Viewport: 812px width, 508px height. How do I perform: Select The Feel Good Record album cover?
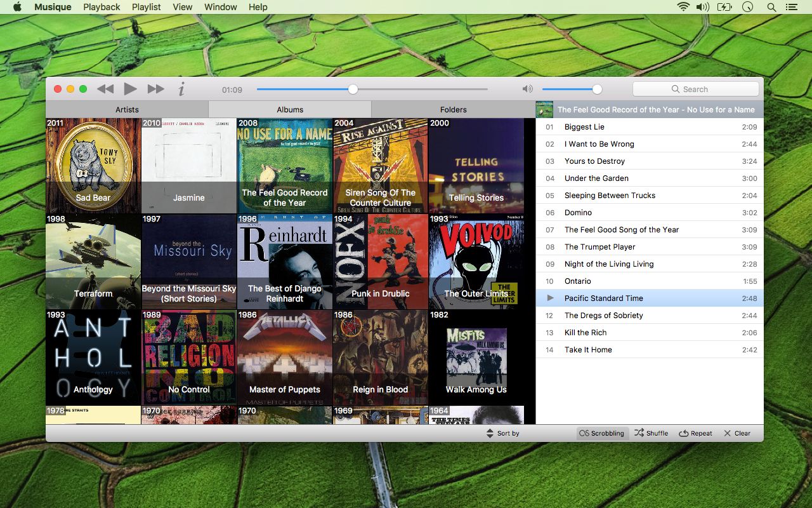(x=285, y=166)
